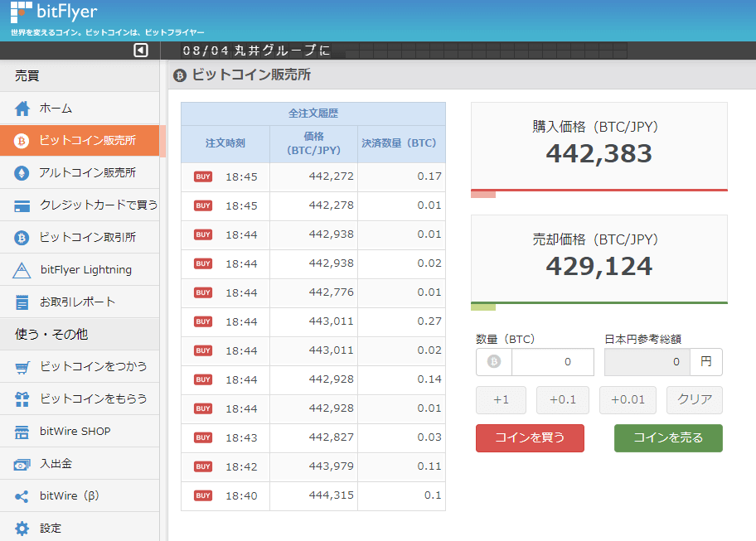Click quantity cell 0.14

401,379
